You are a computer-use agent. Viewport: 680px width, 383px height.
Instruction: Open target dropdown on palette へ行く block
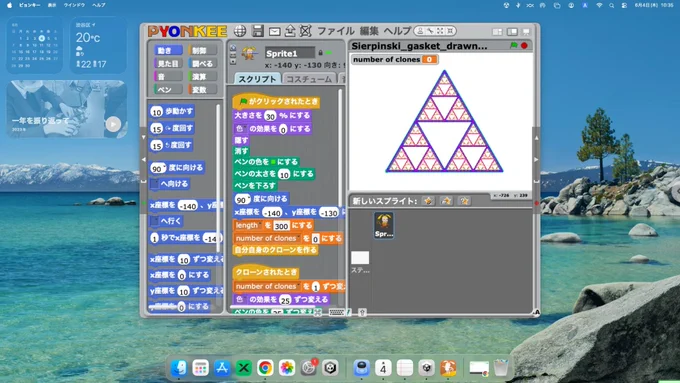(154, 221)
